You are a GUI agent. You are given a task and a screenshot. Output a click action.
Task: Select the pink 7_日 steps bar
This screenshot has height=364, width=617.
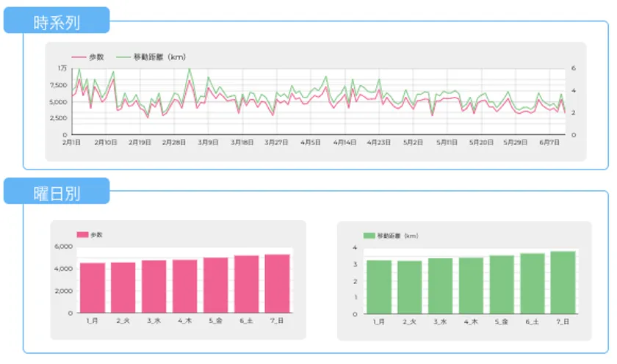[277, 283]
